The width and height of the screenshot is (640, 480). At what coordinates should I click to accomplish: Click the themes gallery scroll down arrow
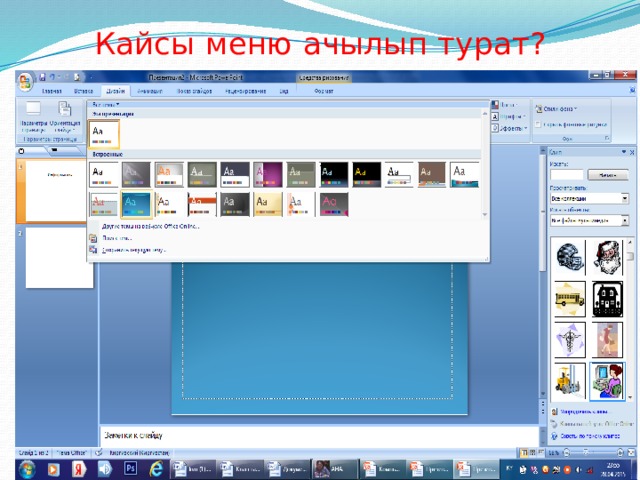click(485, 215)
